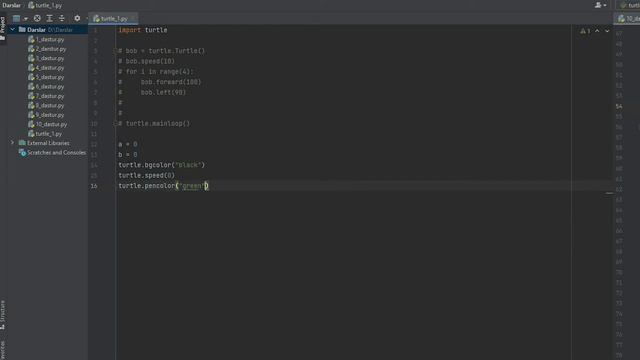Click the 'import turtle' code line
The image size is (640, 360).
(x=143, y=30)
